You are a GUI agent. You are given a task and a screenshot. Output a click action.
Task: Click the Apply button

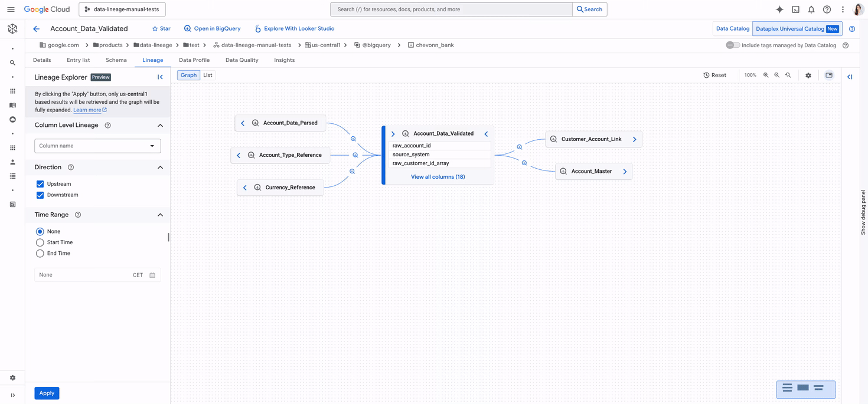[47, 393]
